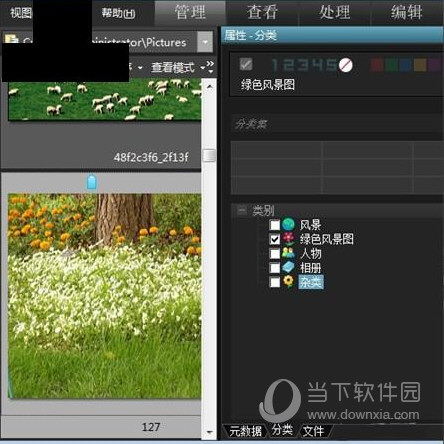Switch to the 元数据 bottom tab
The width and height of the screenshot is (444, 444).
tap(245, 431)
